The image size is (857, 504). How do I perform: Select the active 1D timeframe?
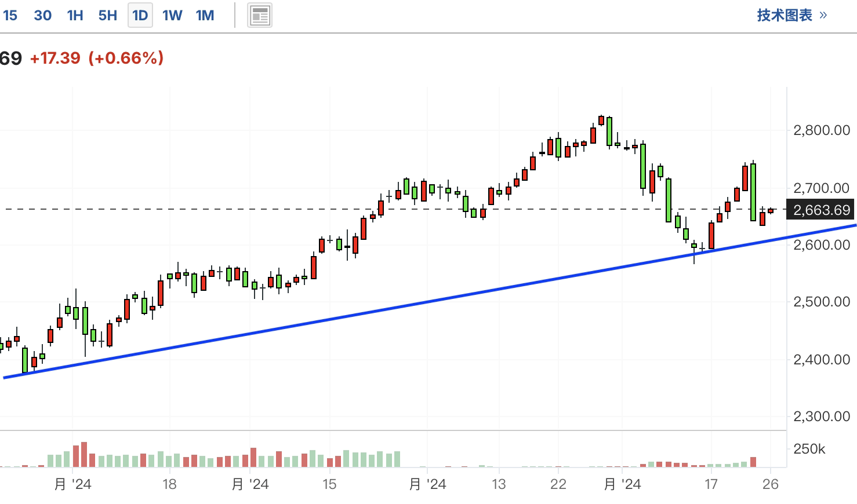(140, 16)
